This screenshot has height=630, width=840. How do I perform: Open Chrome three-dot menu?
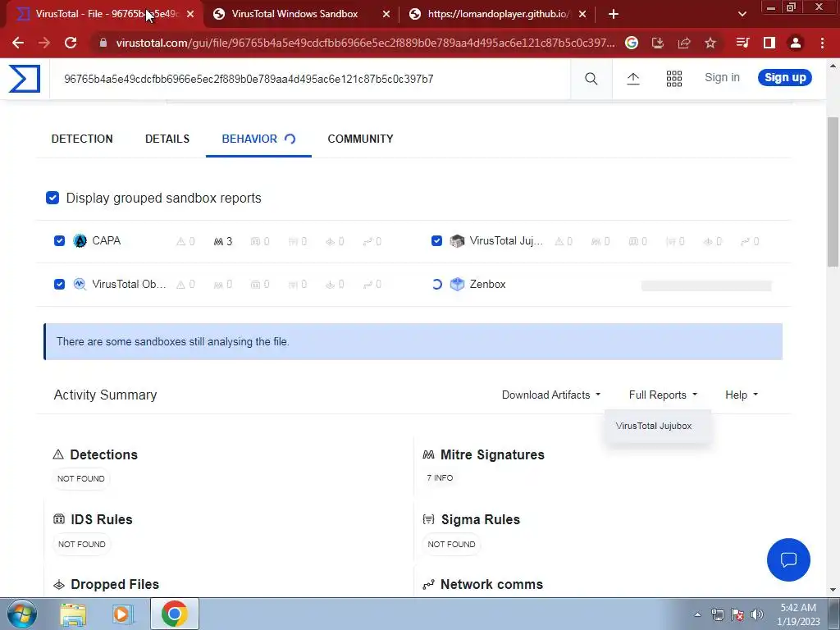tap(822, 43)
